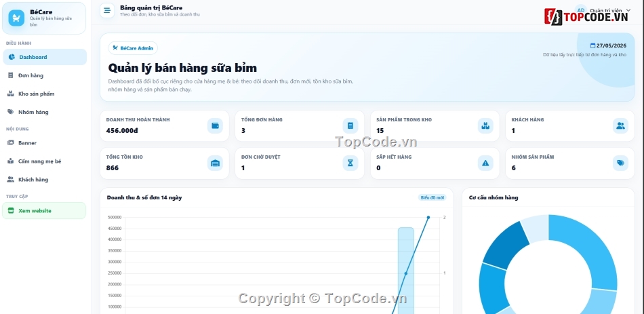This screenshot has width=644, height=314.
Task: Toggle the sidebar hamburger menu button
Action: [107, 10]
